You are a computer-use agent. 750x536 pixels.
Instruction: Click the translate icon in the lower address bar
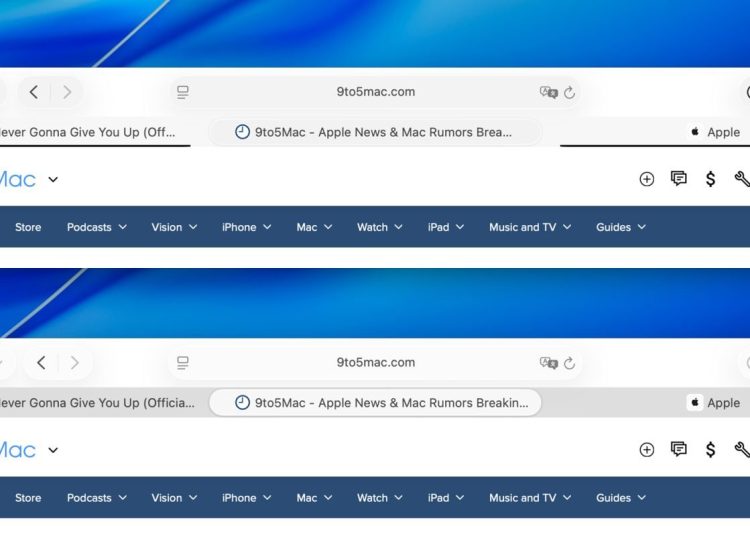(548, 363)
